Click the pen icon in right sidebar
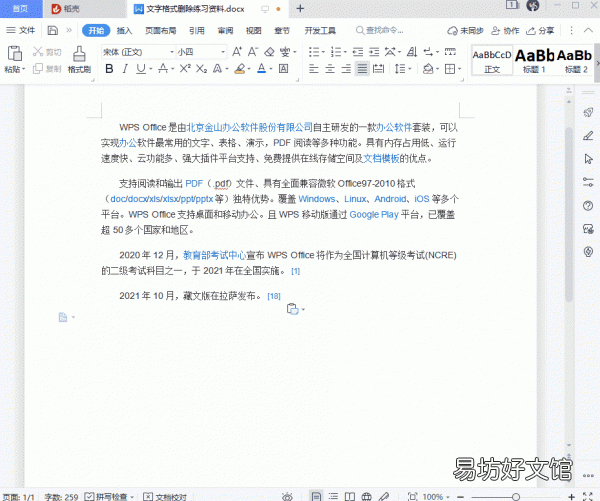This screenshot has width=600, height=501. pos(588,135)
